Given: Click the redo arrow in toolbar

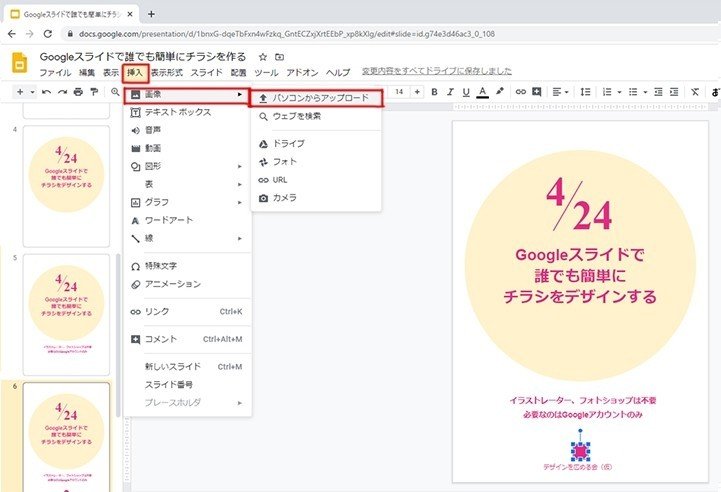Looking at the screenshot, I should [x=62, y=92].
